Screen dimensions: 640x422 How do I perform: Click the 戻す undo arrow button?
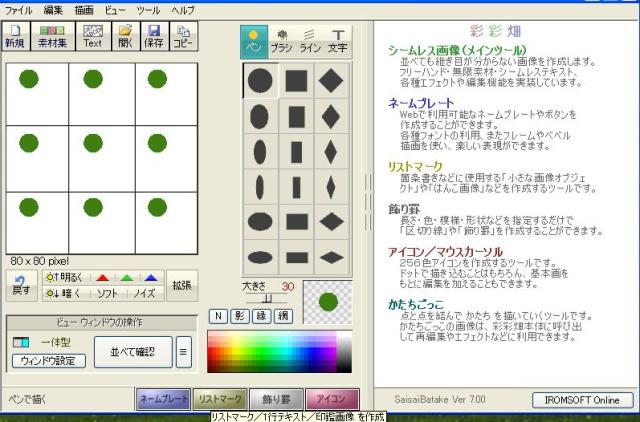point(22,285)
